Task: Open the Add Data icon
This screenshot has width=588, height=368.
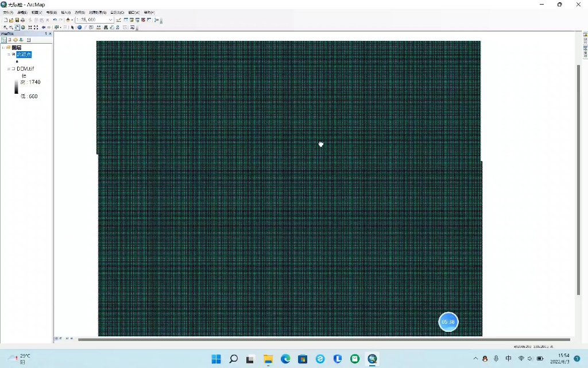Action: (x=68, y=19)
